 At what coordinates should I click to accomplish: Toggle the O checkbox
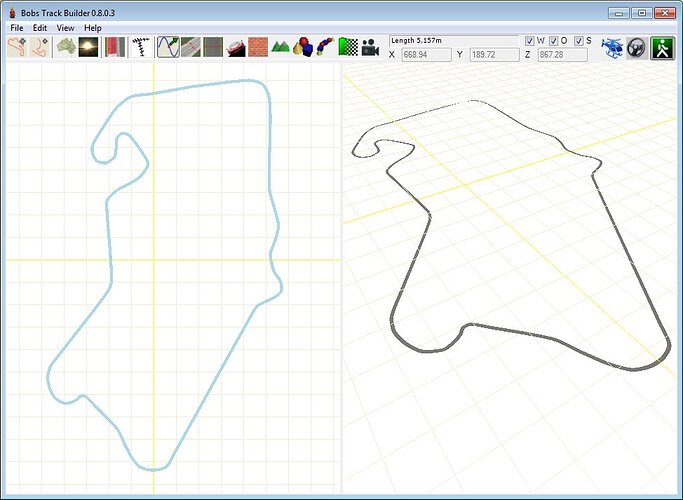coord(554,41)
